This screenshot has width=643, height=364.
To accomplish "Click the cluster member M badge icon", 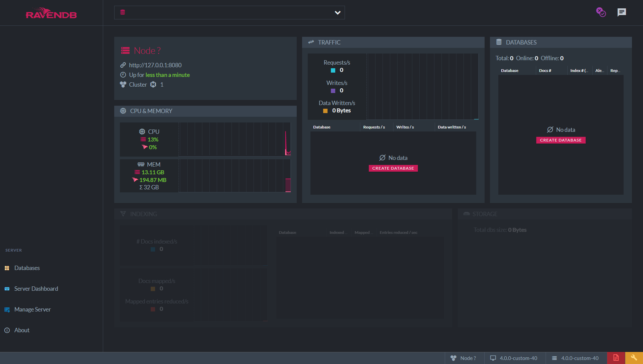I will [x=153, y=84].
